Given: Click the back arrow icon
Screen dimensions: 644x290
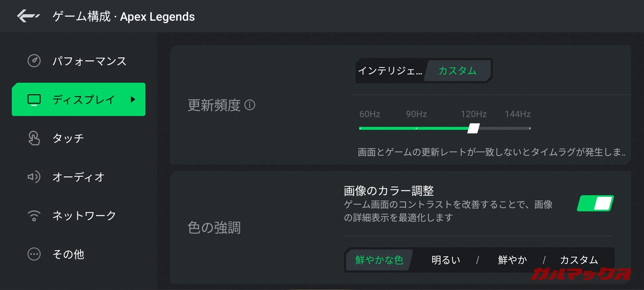Looking at the screenshot, I should (x=28, y=16).
